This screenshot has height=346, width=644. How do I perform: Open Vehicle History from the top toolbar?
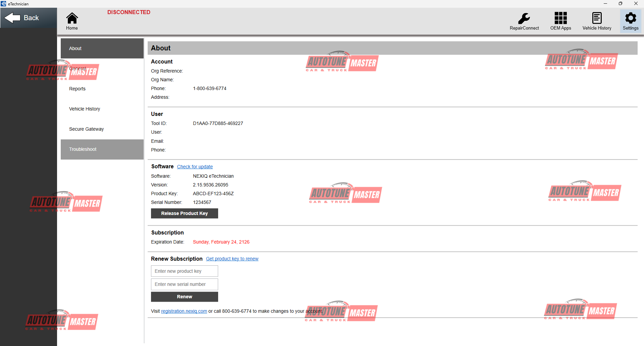(597, 21)
